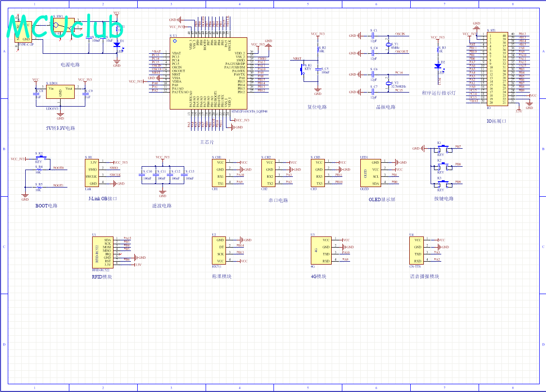The image size is (546, 392).
Task: Select filter capacitor S_C11
Action: [156, 174]
